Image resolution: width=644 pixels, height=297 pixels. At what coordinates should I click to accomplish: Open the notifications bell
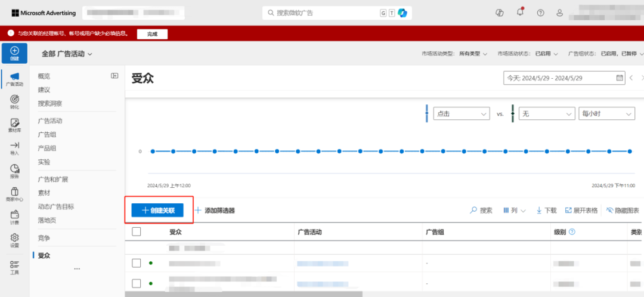(520, 13)
